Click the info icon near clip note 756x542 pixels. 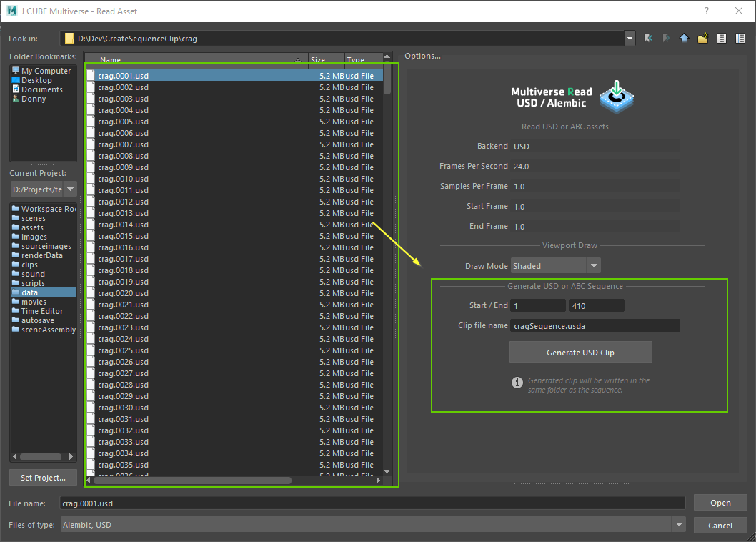pos(517,383)
